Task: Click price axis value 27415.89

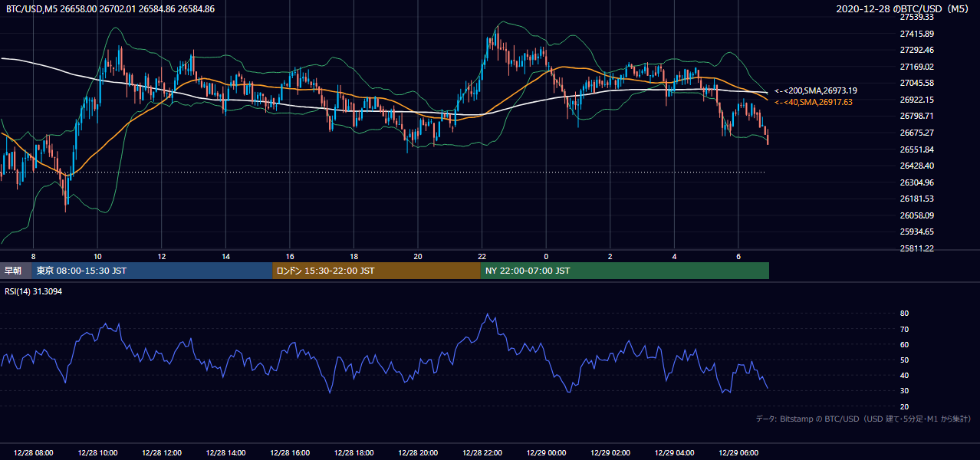Action: (x=916, y=34)
